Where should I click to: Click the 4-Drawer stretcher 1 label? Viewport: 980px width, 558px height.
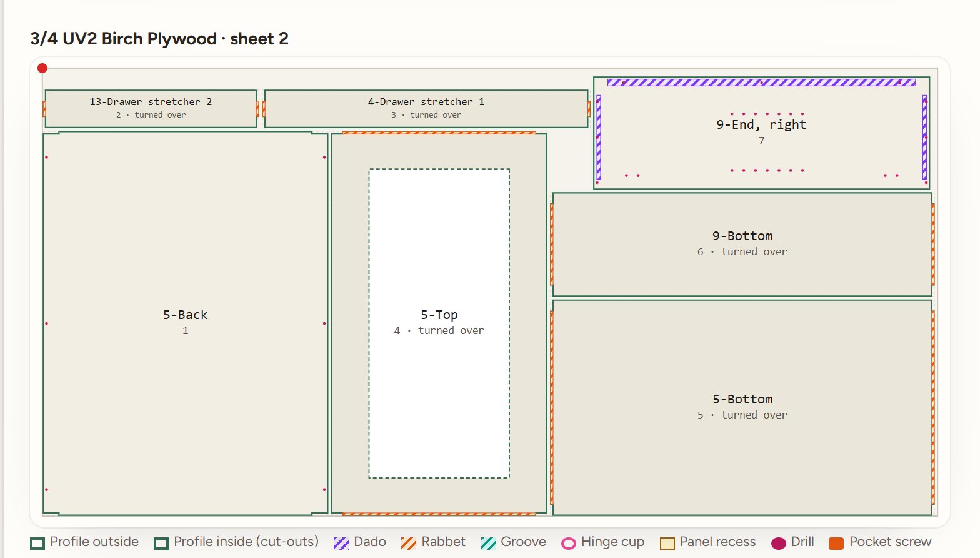426,101
